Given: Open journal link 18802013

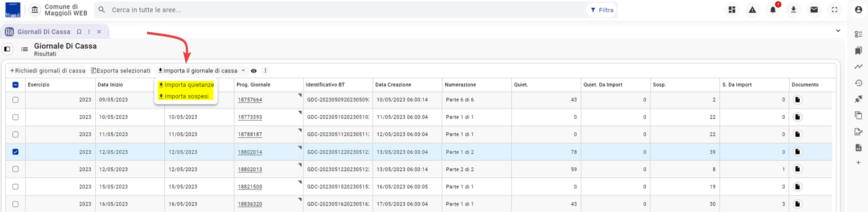Looking at the screenshot, I should tap(250, 169).
